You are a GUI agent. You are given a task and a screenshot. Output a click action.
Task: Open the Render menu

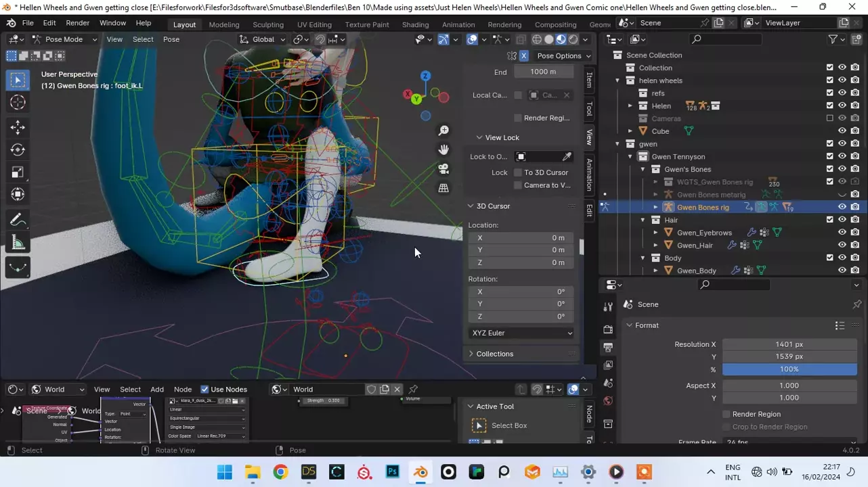(x=77, y=23)
